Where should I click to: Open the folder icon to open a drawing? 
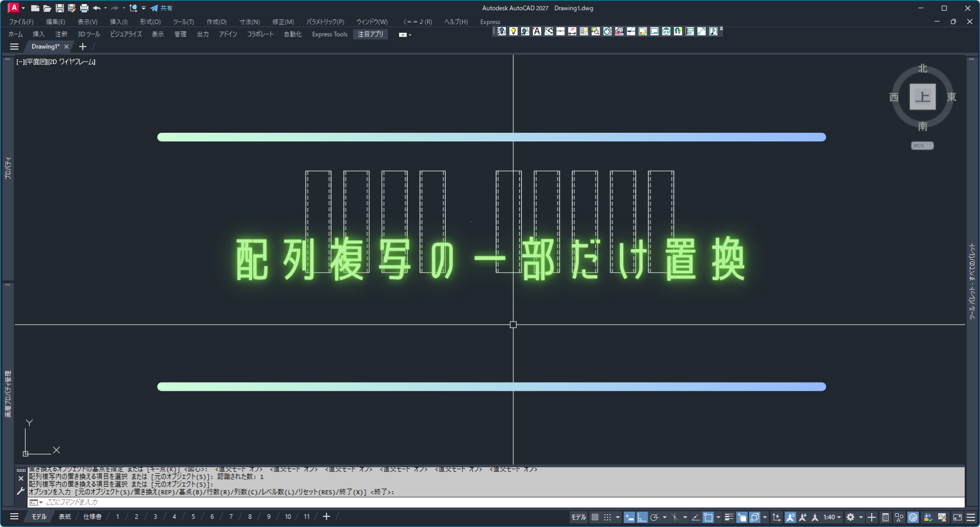[47, 8]
